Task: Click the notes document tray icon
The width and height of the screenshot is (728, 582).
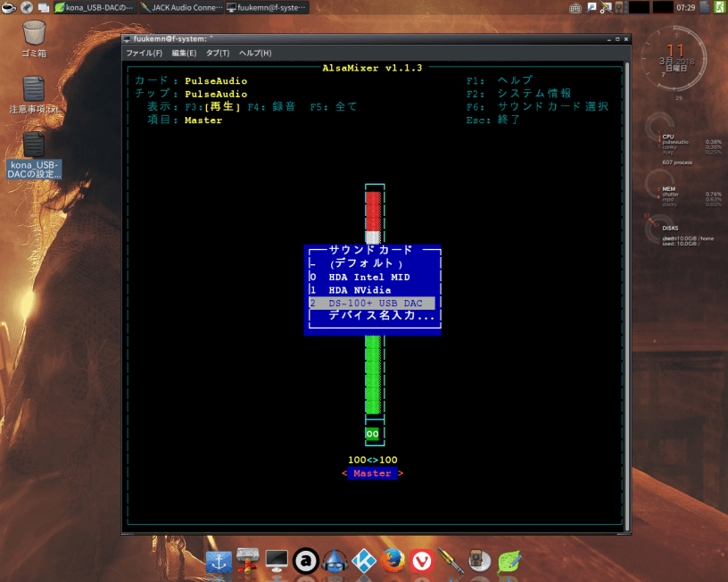Action: (705, 7)
